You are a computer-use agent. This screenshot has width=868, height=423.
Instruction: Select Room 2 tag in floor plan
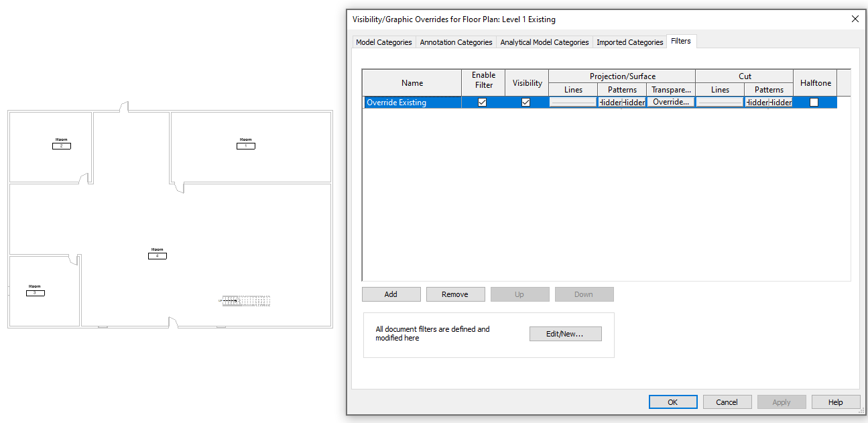[x=62, y=143]
